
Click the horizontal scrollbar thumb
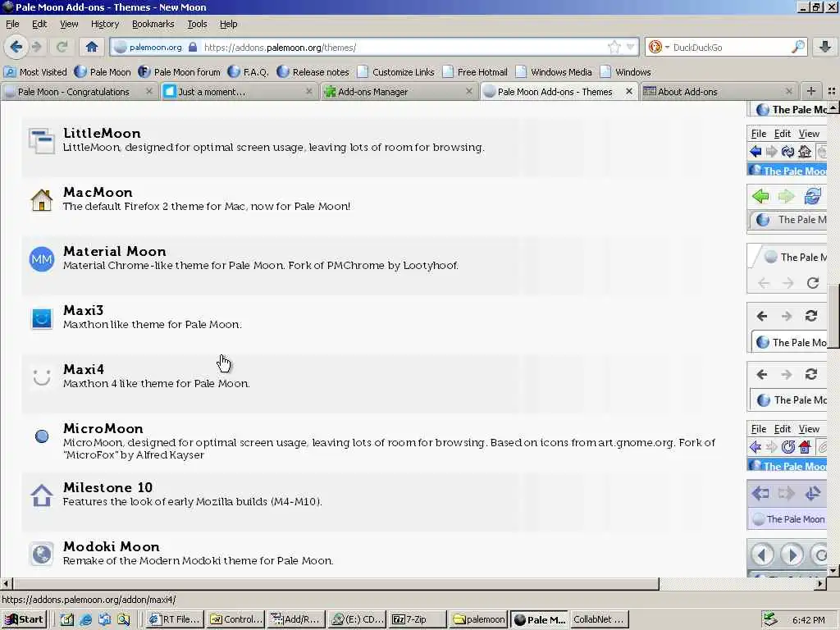click(336, 583)
